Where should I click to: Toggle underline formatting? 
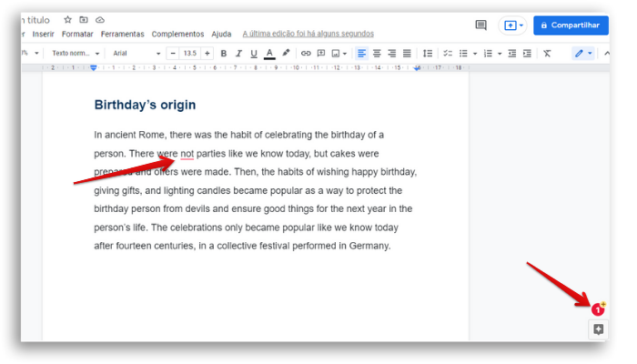pos(254,53)
